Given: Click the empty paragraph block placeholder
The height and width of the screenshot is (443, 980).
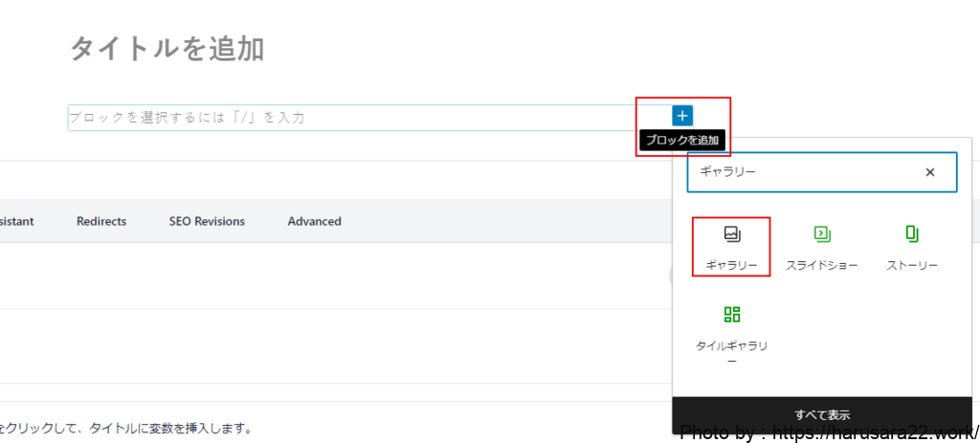Looking at the screenshot, I should point(345,118).
